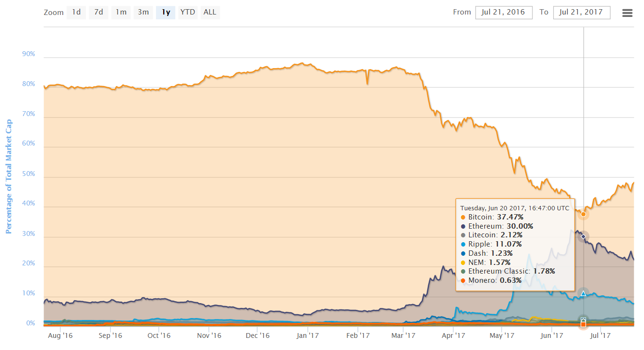Screen dimensions: 644x350
Task: Open the chart context menu hamburger icon
Action: [627, 13]
